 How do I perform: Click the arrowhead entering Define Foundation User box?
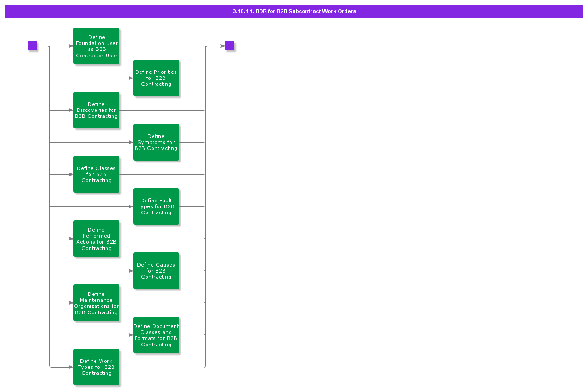[71, 46]
